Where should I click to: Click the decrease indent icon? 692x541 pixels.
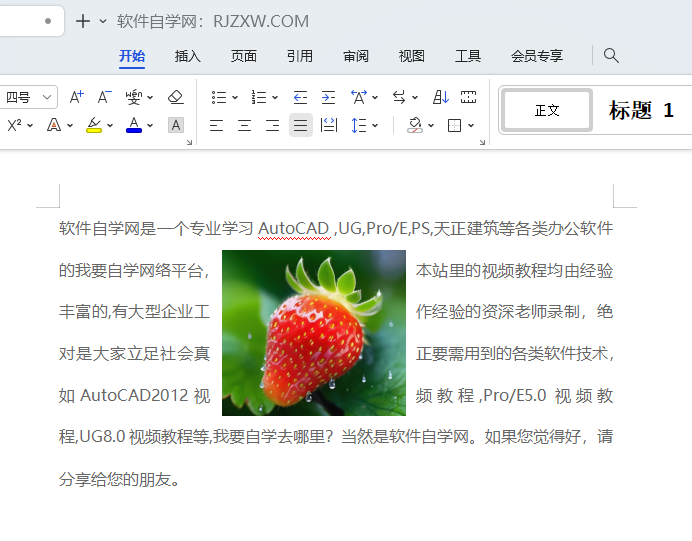[x=300, y=97]
